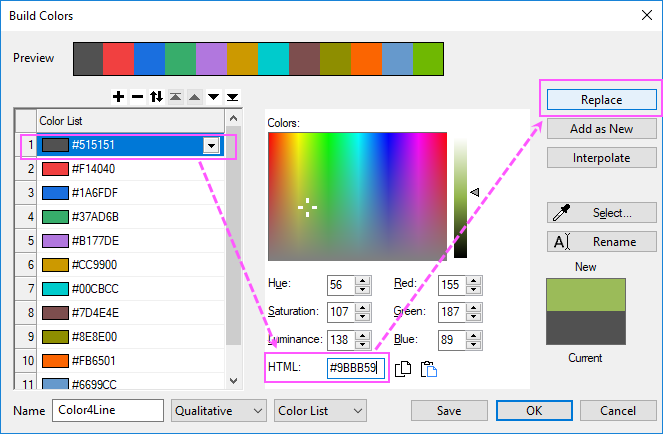Increase the Luminance value
Viewport: 663px width, 434px height.
click(x=362, y=335)
